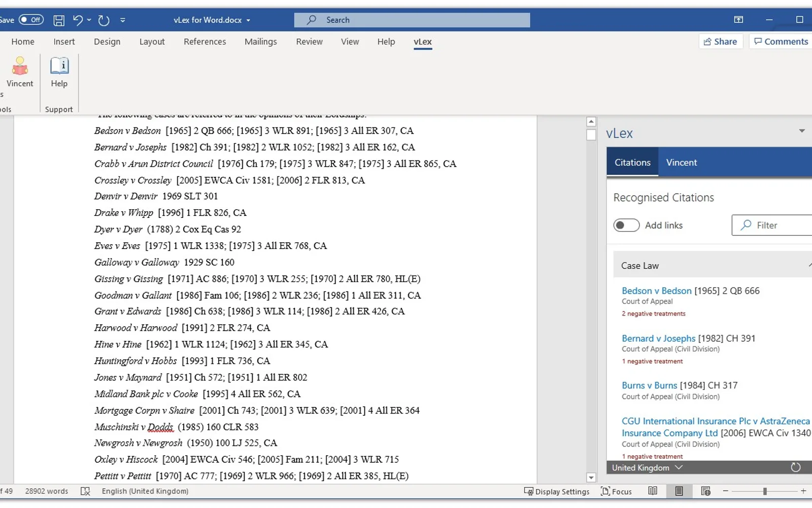Click document scrollbar up arrow
The image size is (812, 508).
(591, 122)
